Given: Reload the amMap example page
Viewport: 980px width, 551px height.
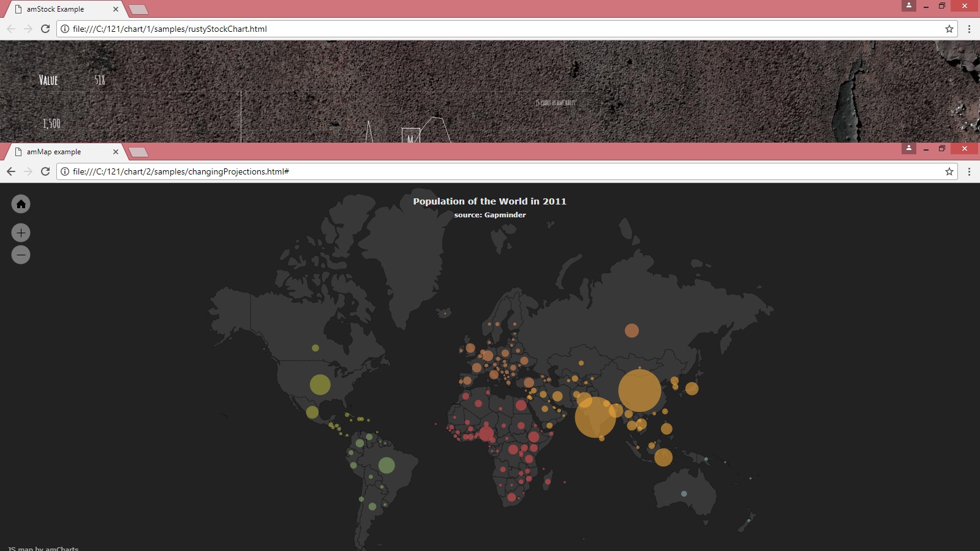Looking at the screenshot, I should (x=45, y=171).
